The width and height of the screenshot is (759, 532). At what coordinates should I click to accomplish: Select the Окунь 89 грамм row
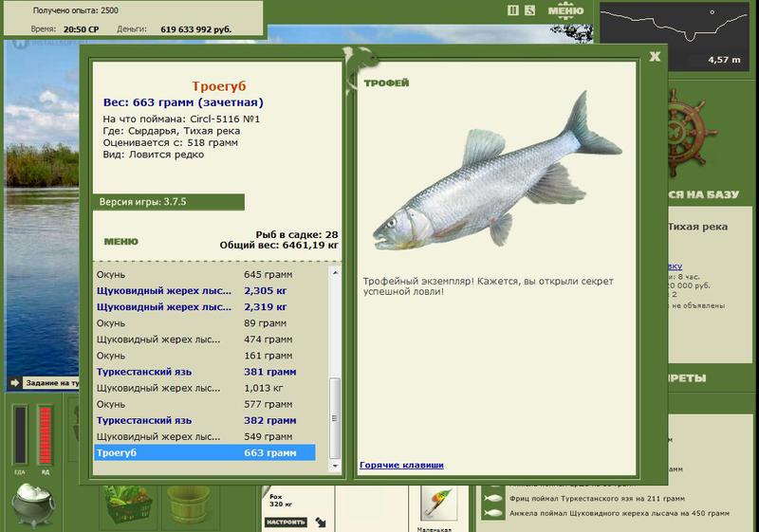(204, 323)
